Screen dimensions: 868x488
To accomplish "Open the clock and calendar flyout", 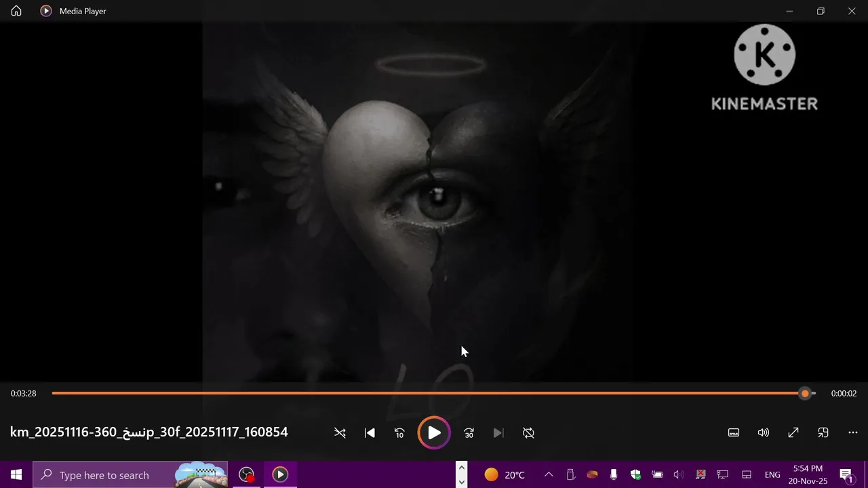I will pos(808,474).
